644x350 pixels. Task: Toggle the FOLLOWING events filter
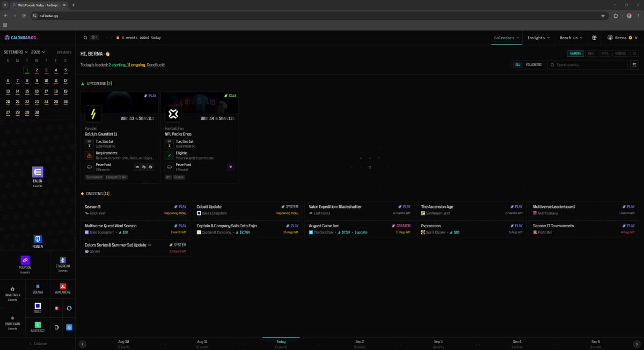533,65
